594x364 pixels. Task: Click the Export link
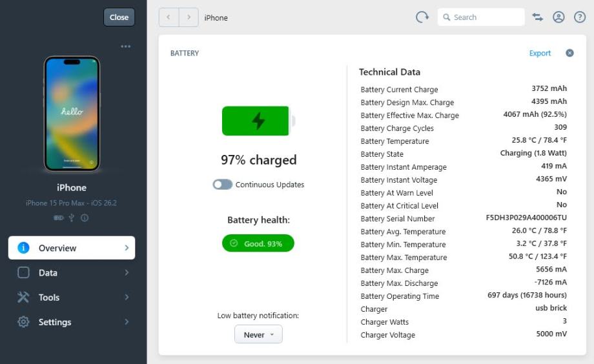coord(540,53)
